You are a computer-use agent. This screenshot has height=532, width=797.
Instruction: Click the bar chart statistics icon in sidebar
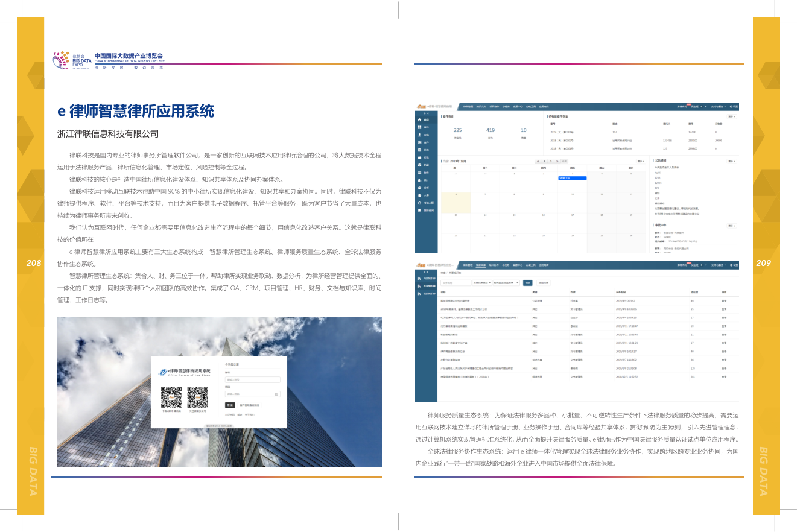point(419,180)
